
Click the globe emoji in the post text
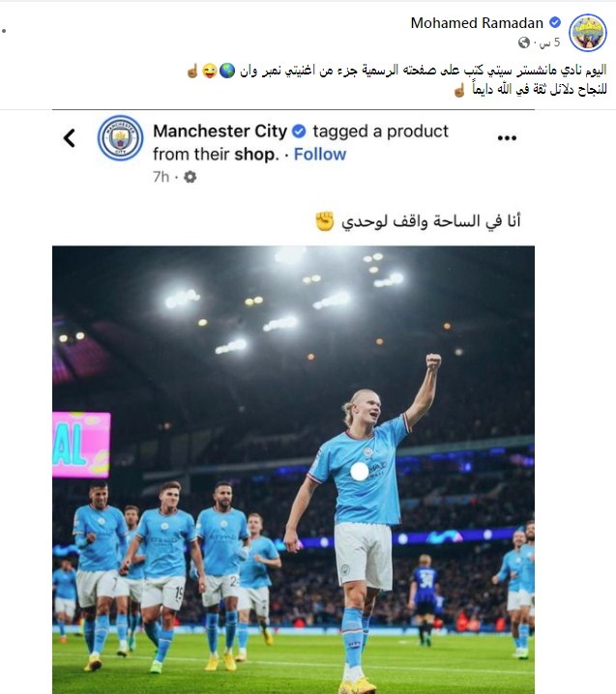(x=227, y=71)
